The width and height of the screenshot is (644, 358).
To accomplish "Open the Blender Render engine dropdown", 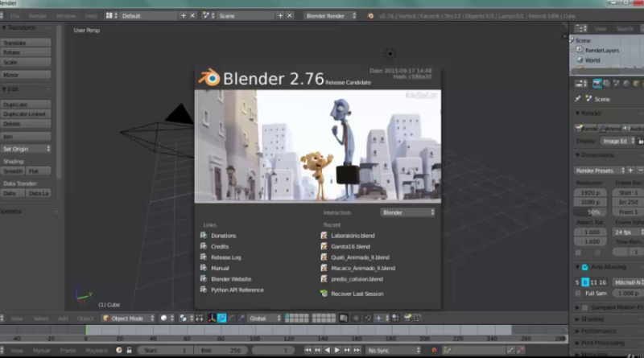I will [330, 15].
